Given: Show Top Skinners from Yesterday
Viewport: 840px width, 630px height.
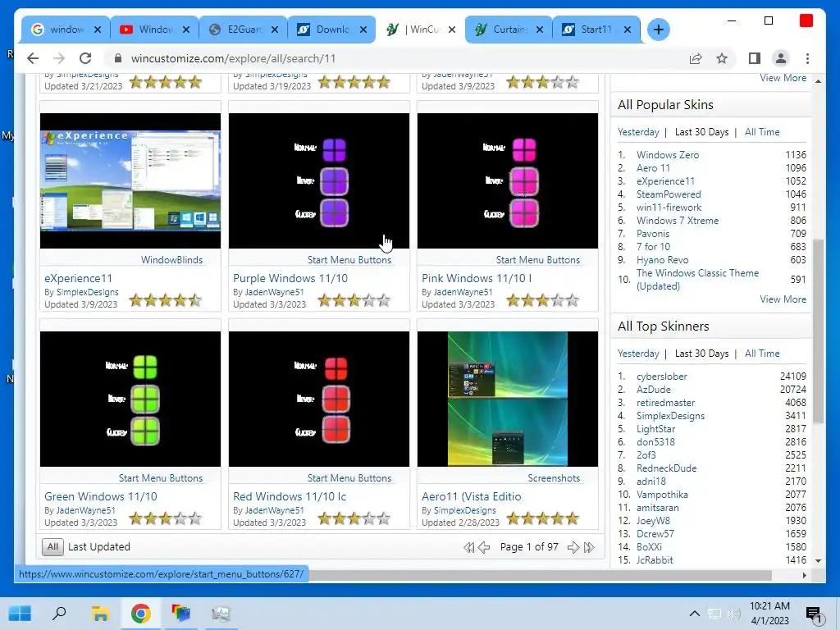Looking at the screenshot, I should click(638, 354).
